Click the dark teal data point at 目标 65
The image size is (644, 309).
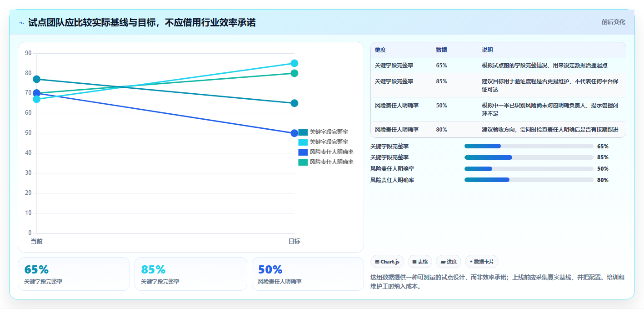(295, 103)
